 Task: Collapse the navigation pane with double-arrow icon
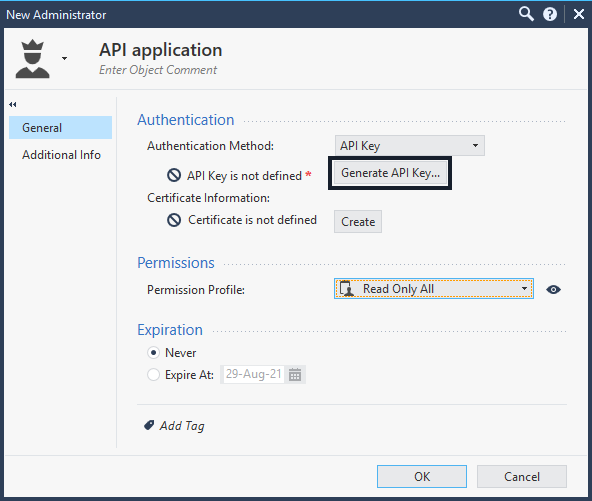click(x=13, y=105)
